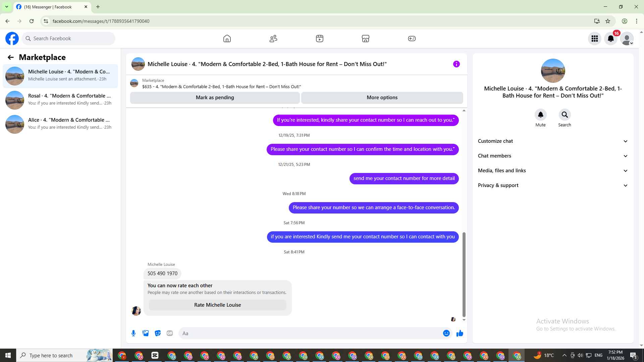Click the voice clip microphone icon

tap(133, 333)
